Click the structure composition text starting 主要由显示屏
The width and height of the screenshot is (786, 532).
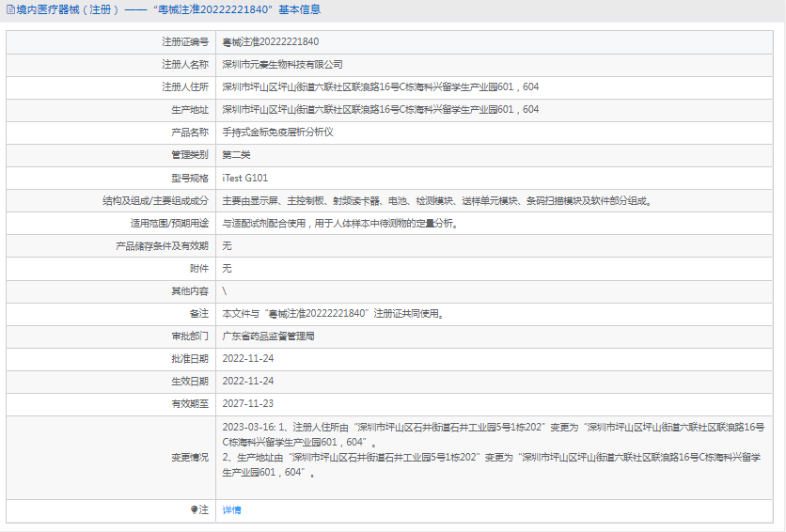pyautogui.click(x=437, y=201)
